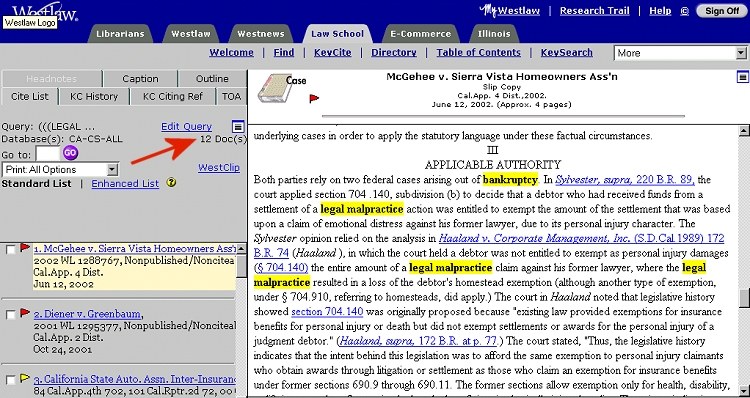Image resolution: width=750 pixels, height=398 pixels.
Task: Open the KeyCite link
Action: [332, 53]
